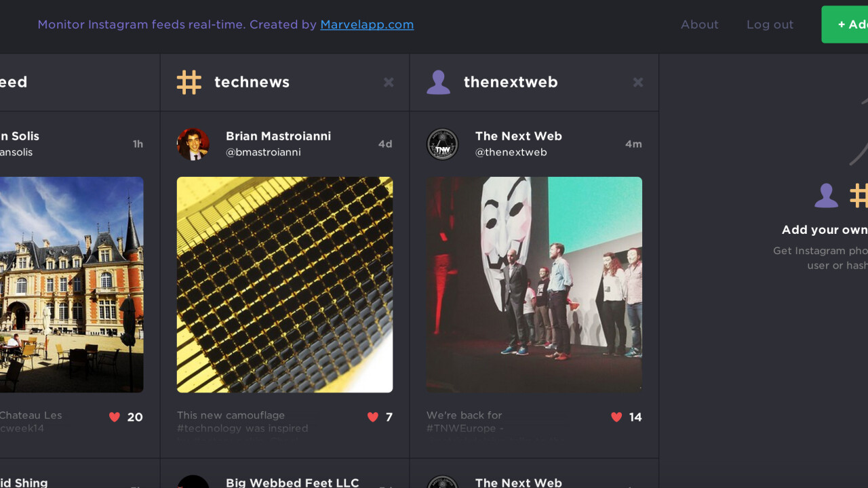Close the thenextweb column
Viewport: 868px width, 488px height.
[x=637, y=82]
